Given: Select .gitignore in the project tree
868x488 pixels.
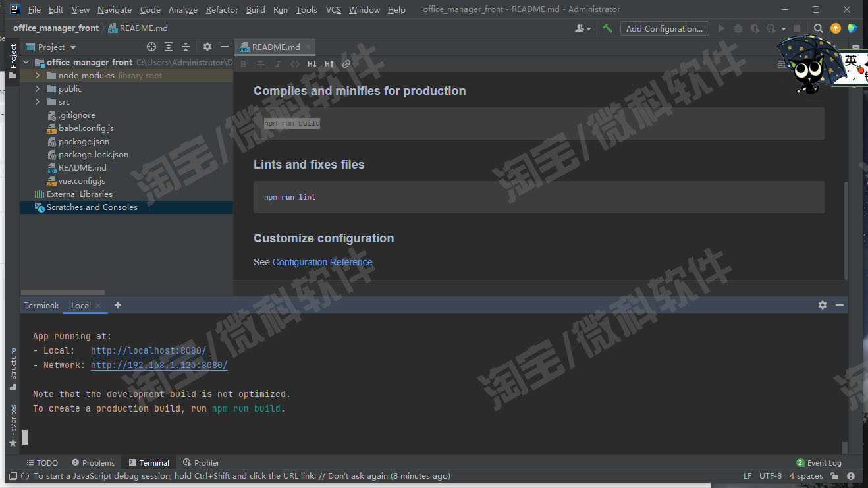Looking at the screenshot, I should (x=76, y=115).
